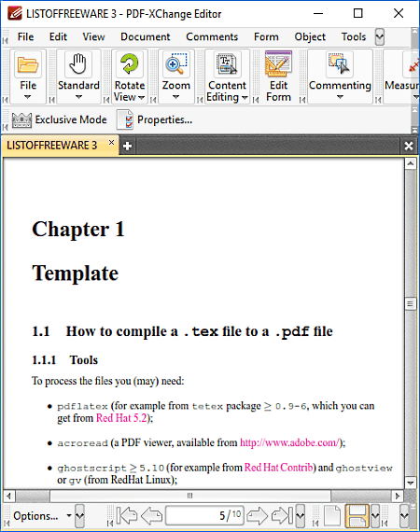Open the Form menu
420x532 pixels.
266,36
